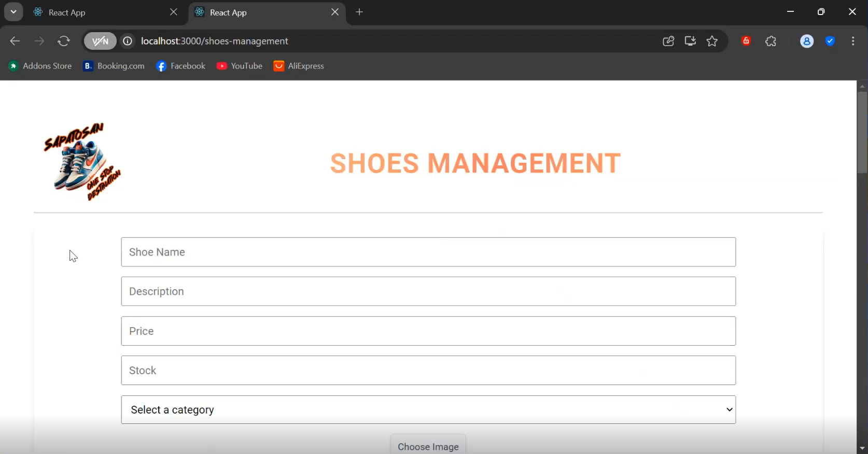The height and width of the screenshot is (454, 868).
Task: Click the VPN badge in address bar
Action: [x=100, y=41]
